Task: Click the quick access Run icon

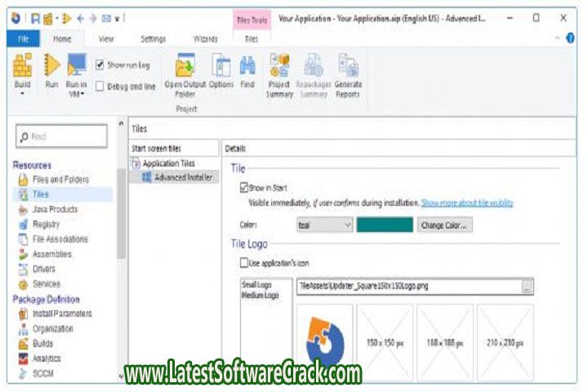Action: click(66, 18)
